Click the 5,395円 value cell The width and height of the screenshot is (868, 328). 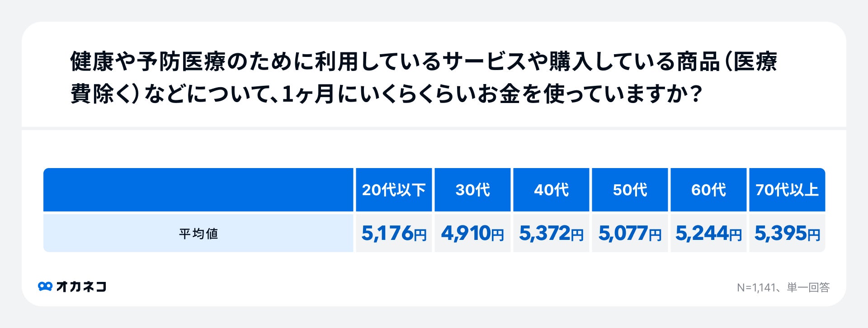(787, 233)
